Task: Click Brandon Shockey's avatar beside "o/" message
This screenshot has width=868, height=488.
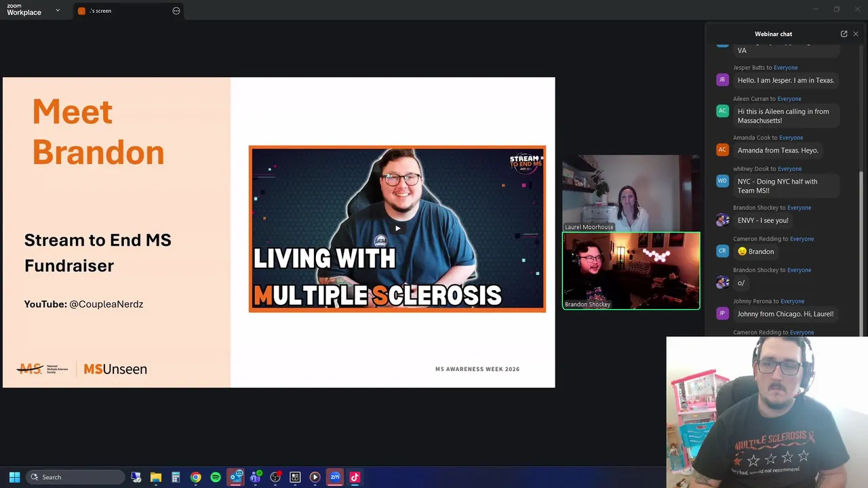Action: [722, 282]
